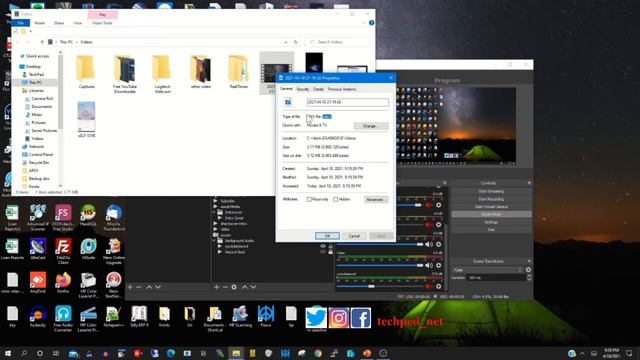Click OK in Properties dialog
640x360 pixels.
pyautogui.click(x=327, y=236)
